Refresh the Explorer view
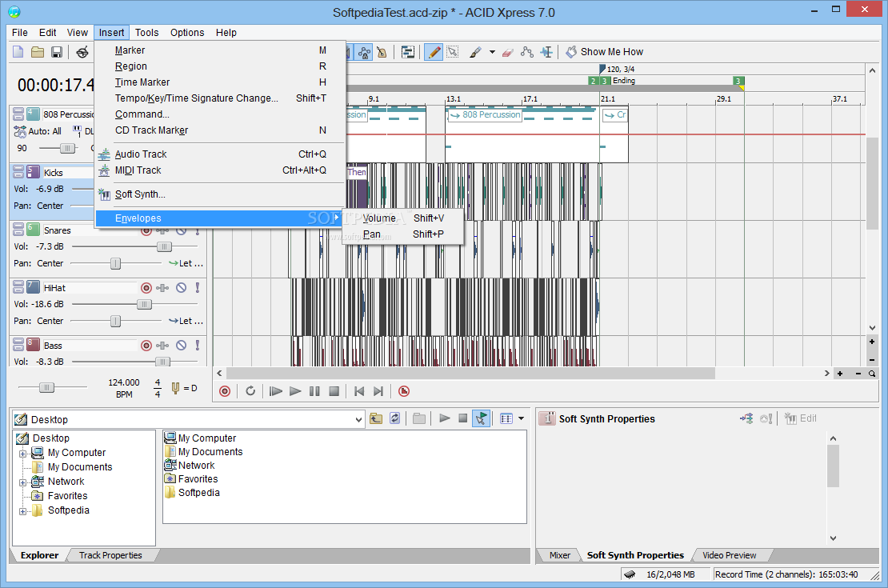 394,418
